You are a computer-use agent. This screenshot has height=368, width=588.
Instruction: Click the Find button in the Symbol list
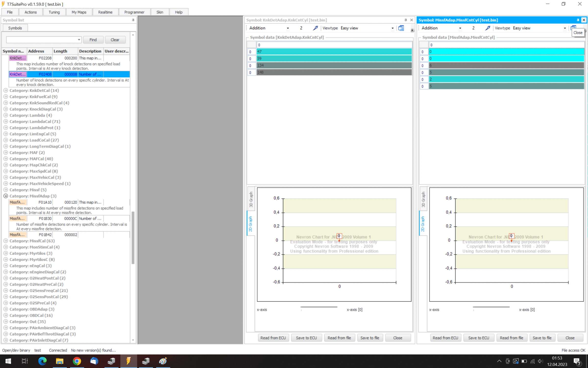click(93, 40)
